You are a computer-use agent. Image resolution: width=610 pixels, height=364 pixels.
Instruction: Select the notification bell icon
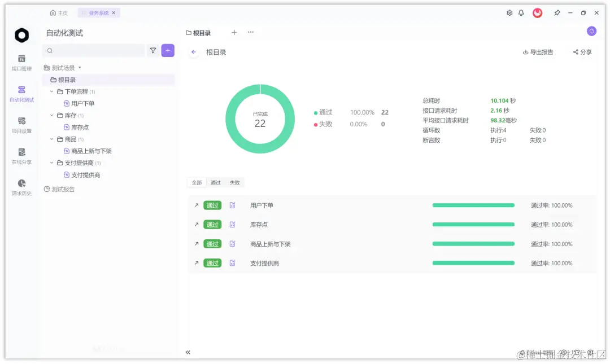click(x=520, y=12)
